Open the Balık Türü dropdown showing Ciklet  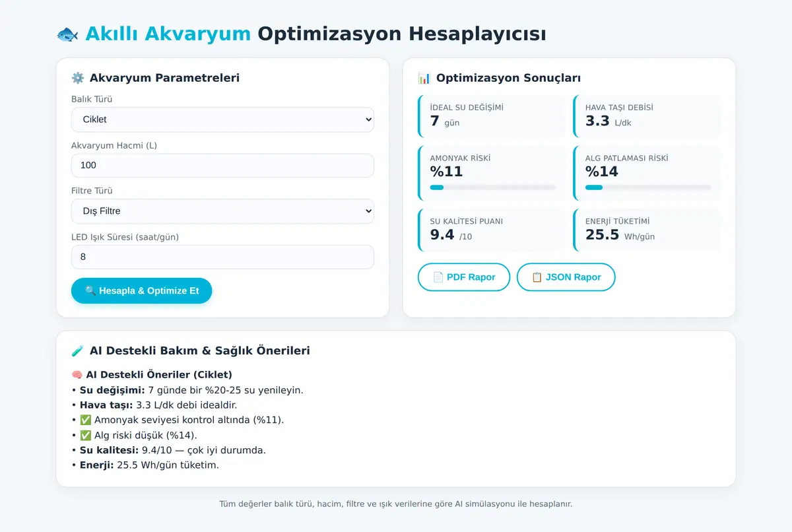tap(222, 119)
